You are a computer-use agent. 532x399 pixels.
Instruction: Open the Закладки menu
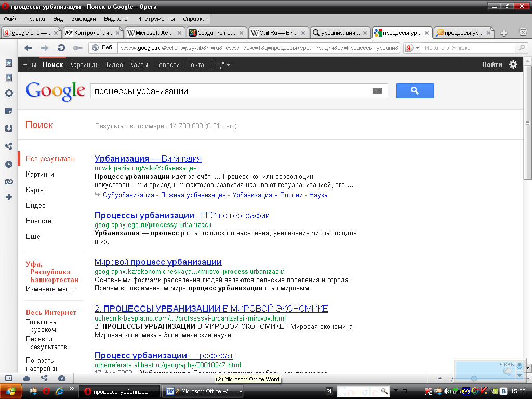click(x=84, y=19)
